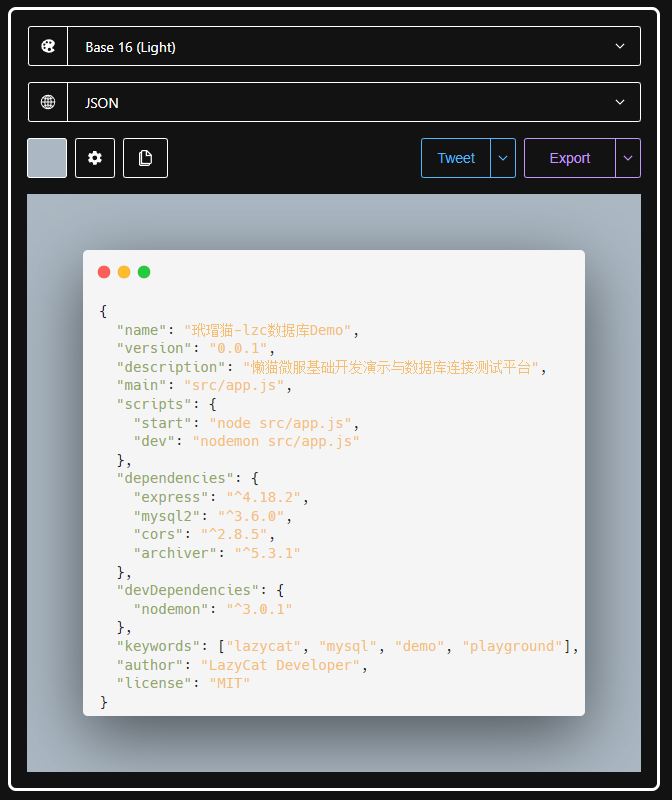Click the "description" key text
This screenshot has width=672, height=800.
(171, 367)
